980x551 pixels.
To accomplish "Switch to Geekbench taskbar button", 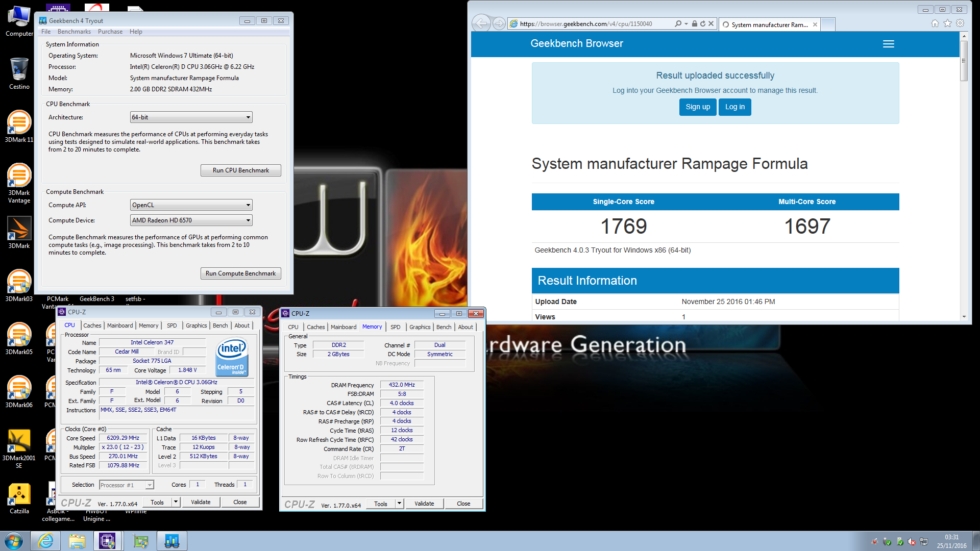I will (172, 541).
